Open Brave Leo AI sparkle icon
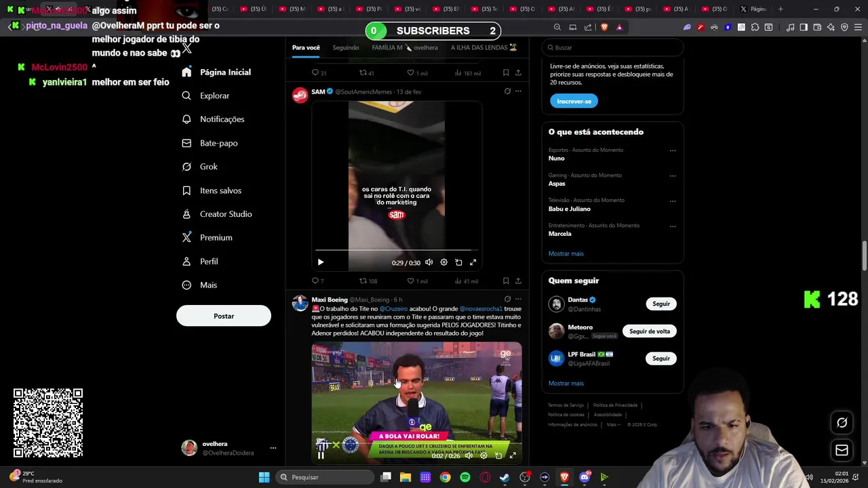868x488 pixels. click(831, 27)
